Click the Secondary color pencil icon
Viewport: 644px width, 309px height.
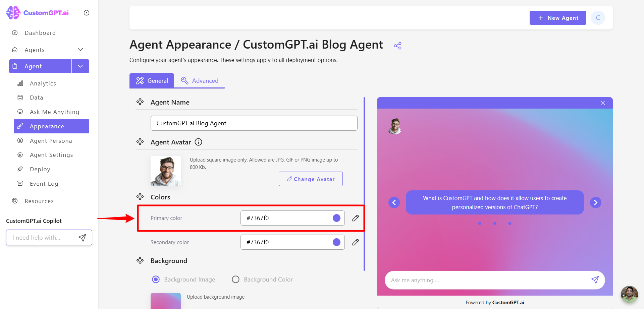pyautogui.click(x=356, y=242)
